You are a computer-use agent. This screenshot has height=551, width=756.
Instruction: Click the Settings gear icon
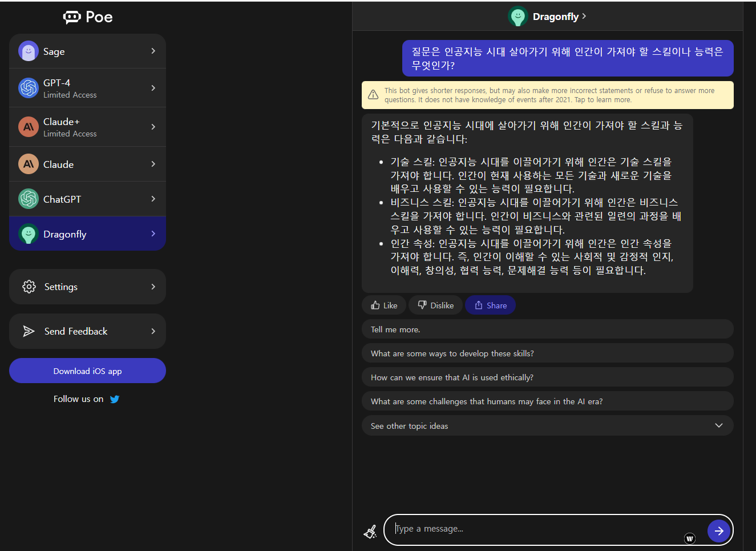click(29, 287)
